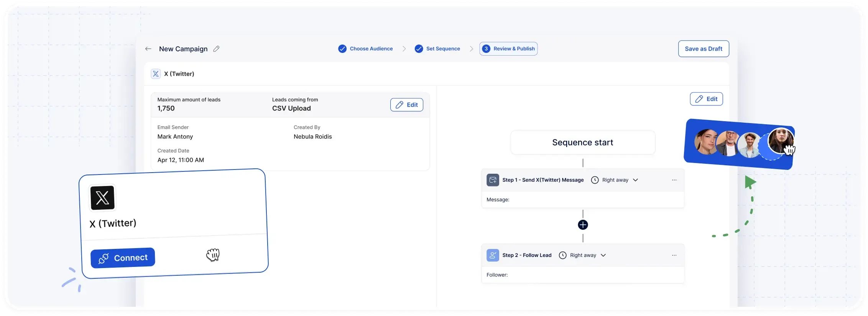Click the Sequence start box
Screen dimensions: 868x316
(582, 142)
